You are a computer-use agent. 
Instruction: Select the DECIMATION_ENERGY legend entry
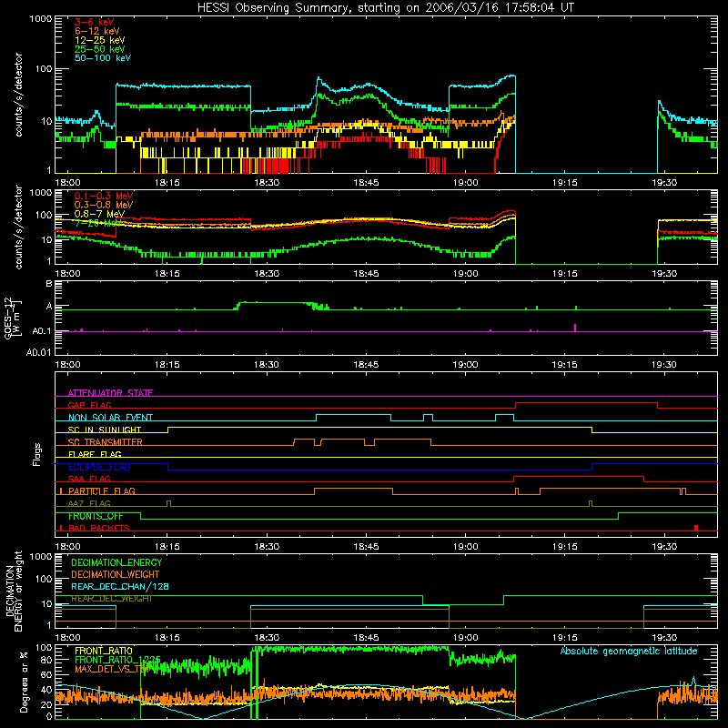(116, 562)
